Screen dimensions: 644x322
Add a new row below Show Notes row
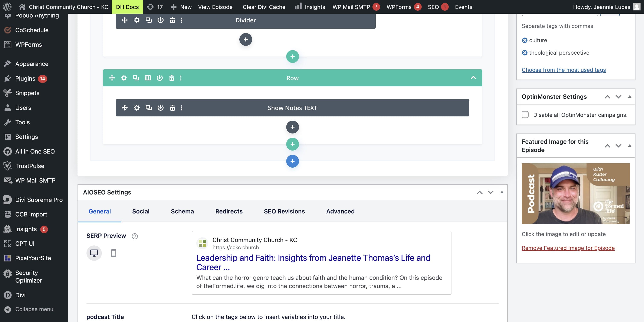pyautogui.click(x=292, y=144)
